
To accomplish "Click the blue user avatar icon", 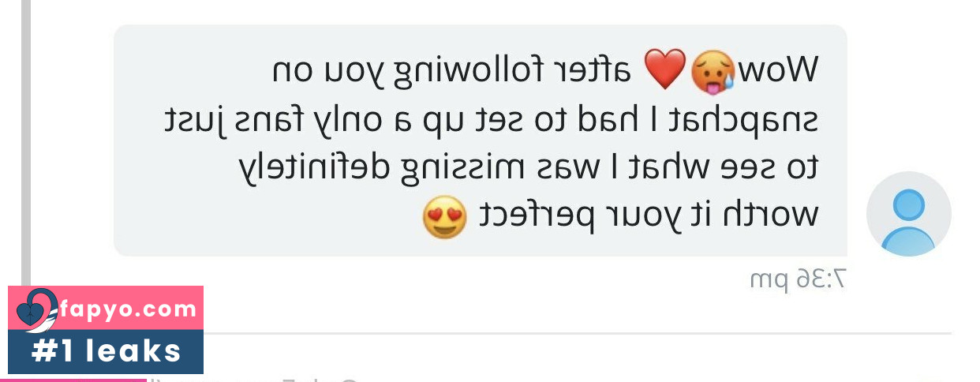I will [909, 214].
